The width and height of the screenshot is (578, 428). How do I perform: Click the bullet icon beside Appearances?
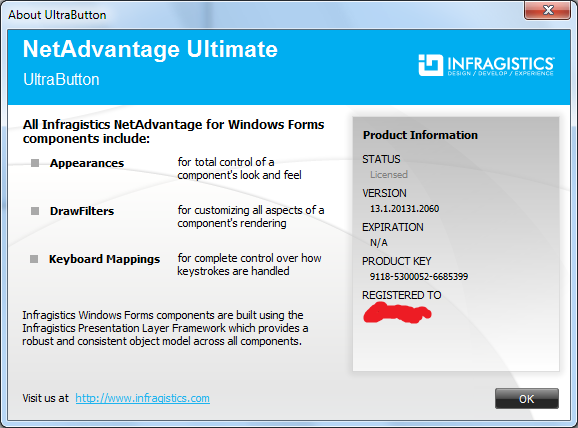point(35,163)
